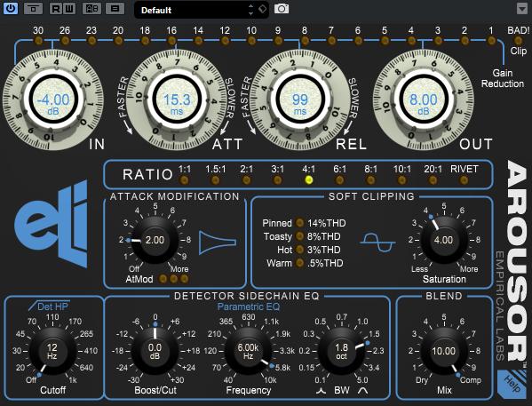The width and height of the screenshot is (532, 406).
Task: Select the 3:1 ratio LED
Action: click(277, 180)
